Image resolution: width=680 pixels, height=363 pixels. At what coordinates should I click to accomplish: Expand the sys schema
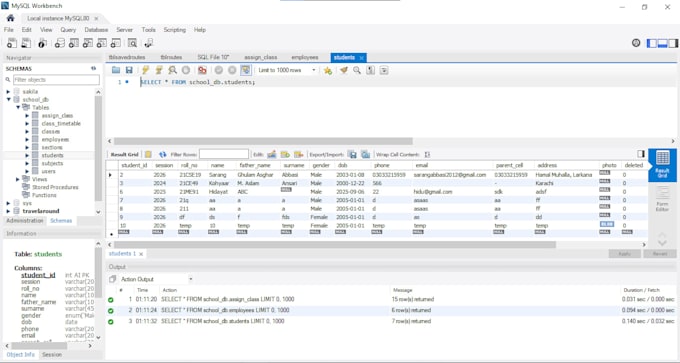tap(8, 203)
